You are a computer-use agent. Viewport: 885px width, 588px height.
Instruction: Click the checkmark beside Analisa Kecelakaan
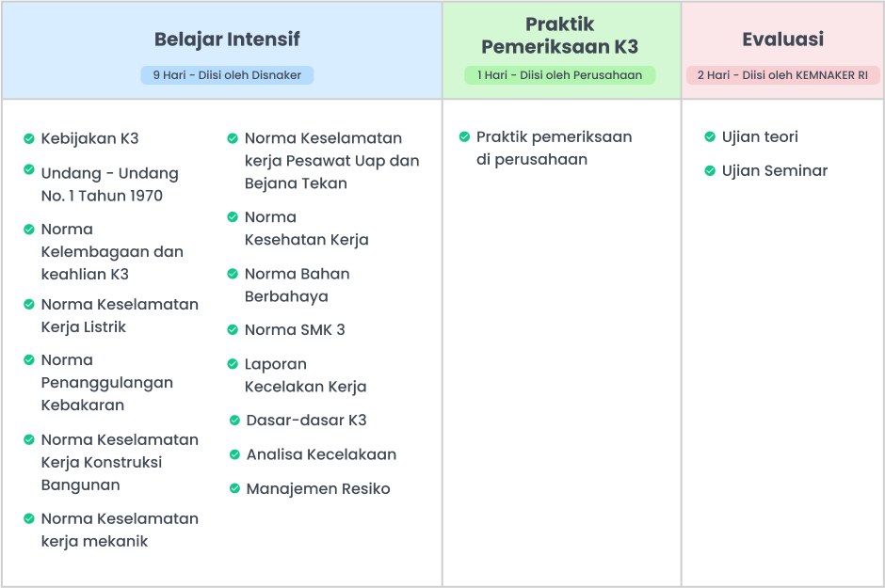235,454
